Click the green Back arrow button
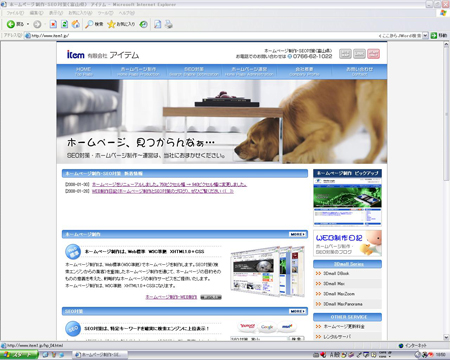The height and width of the screenshot is (360, 450). (x=11, y=24)
